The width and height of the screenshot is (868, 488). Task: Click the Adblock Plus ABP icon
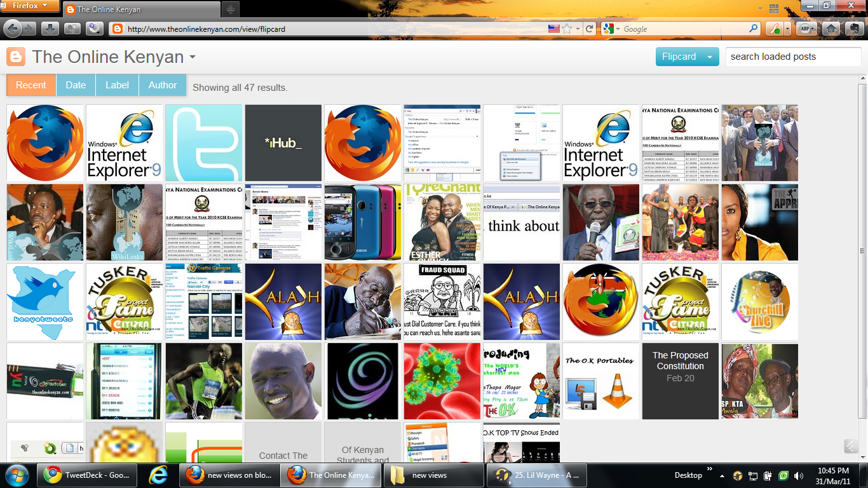click(x=805, y=29)
